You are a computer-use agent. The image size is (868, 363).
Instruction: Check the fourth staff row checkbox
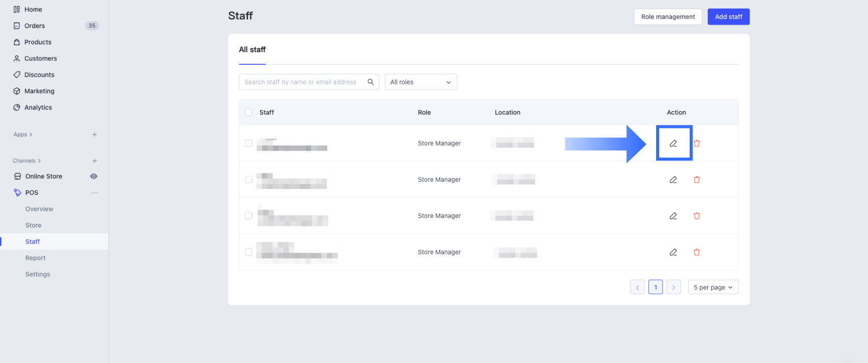(x=249, y=253)
